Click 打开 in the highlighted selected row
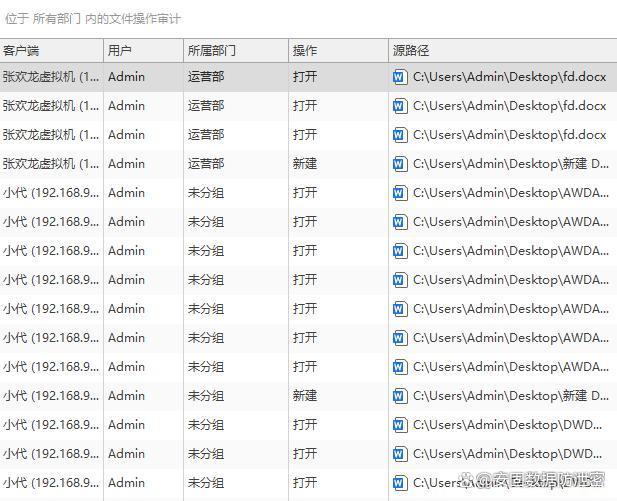This screenshot has width=617, height=501. (x=305, y=77)
